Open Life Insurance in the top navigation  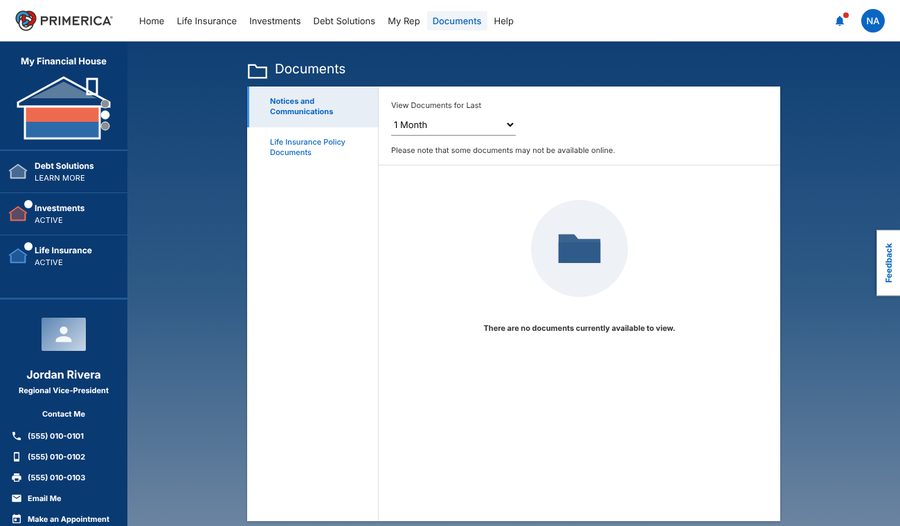tap(207, 21)
